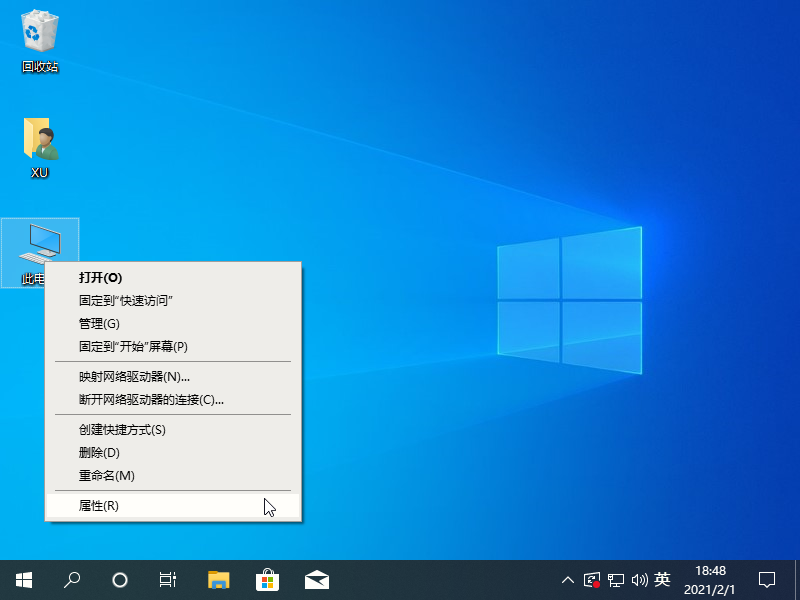Image resolution: width=800 pixels, height=600 pixels.
Task: Click the volume speaker tray icon
Action: point(640,579)
